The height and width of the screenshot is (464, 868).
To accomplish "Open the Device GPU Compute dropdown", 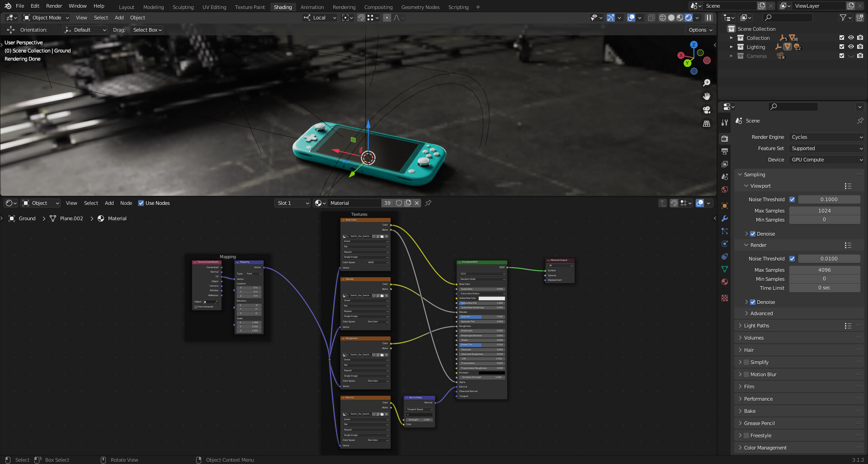I will click(x=826, y=160).
